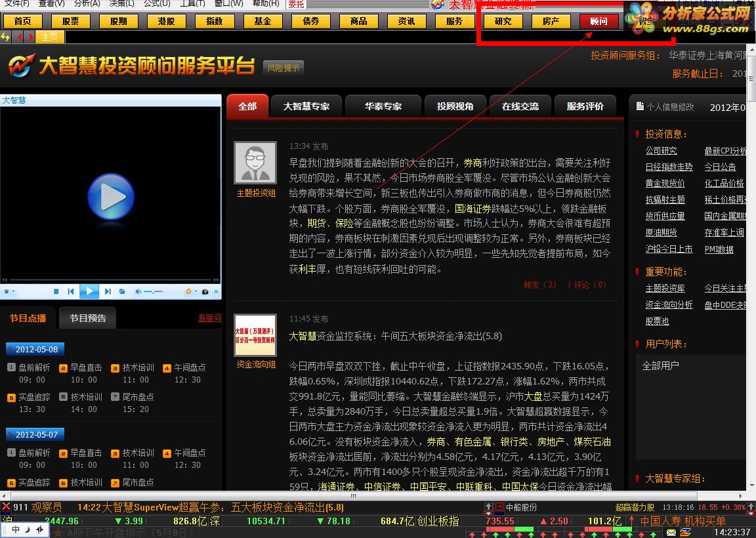Select the 主页 page tab
Screen dimensions: 756x538
(x=49, y=37)
